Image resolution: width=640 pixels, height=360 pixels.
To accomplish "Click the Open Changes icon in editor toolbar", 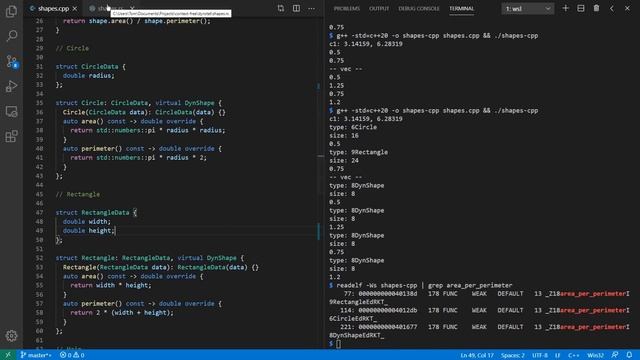I will coord(281,8).
